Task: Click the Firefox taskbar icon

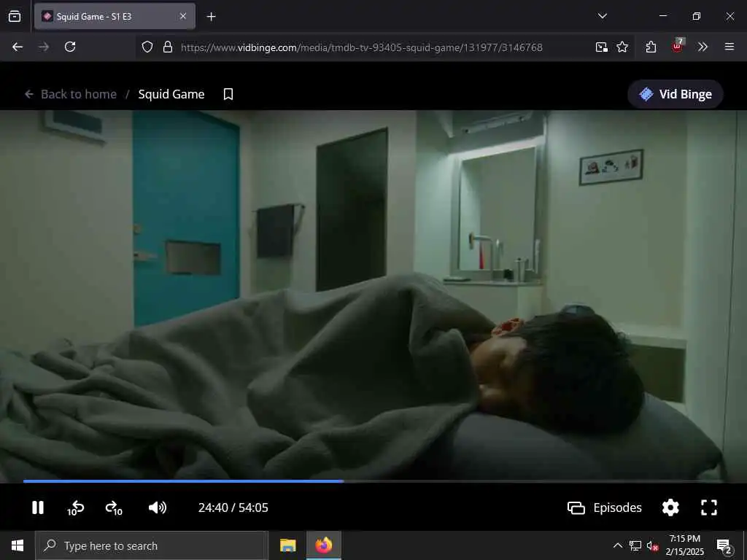Action: (323, 545)
